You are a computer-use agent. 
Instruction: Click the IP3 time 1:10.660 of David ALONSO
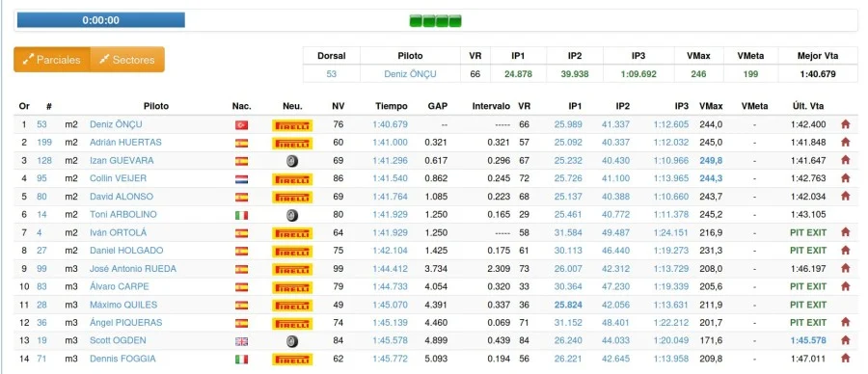[x=671, y=197]
